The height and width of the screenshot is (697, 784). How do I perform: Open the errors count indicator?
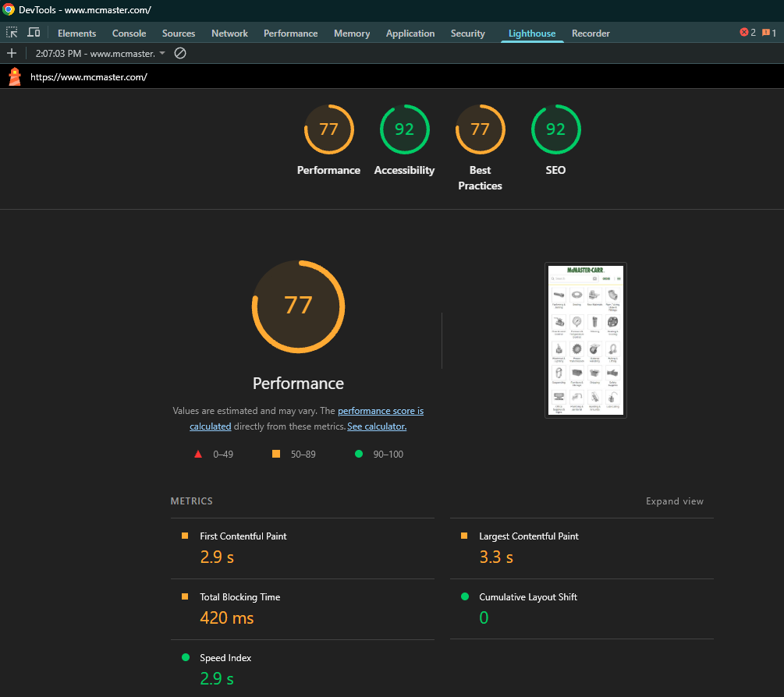(x=747, y=33)
